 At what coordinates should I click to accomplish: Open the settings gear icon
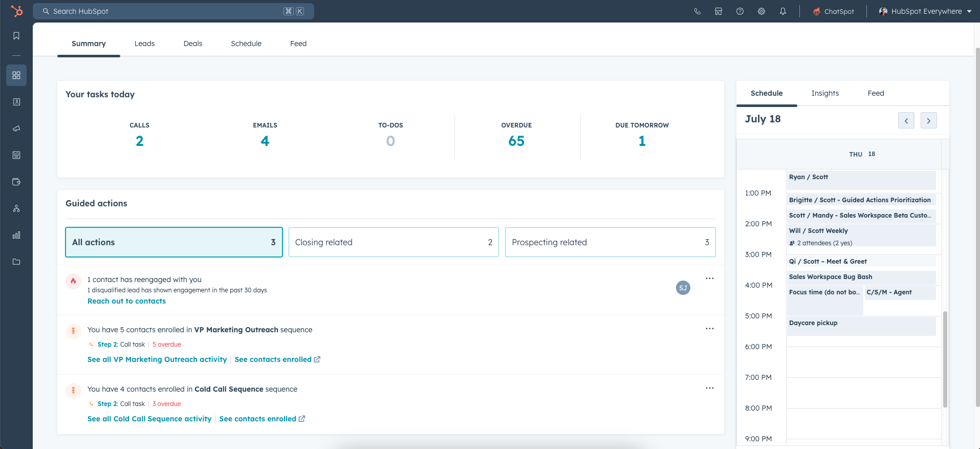coord(761,11)
